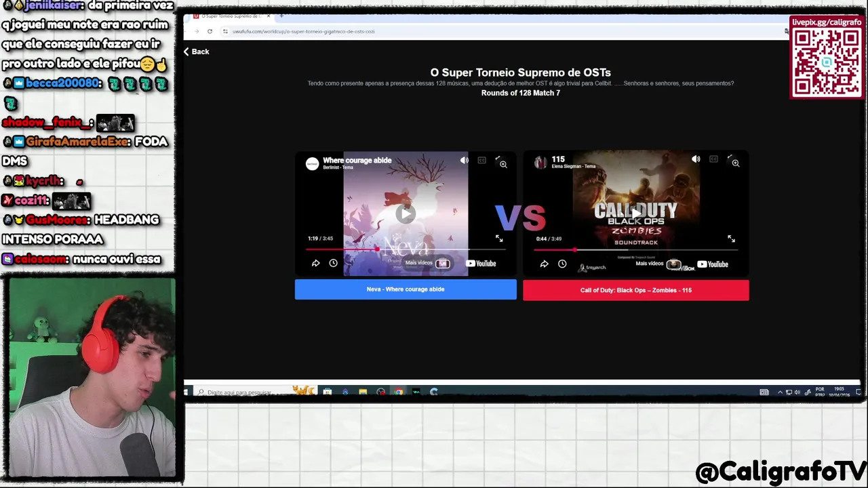Zoom in on the Call of Duty video
The width and height of the screenshot is (868, 488).
point(734,162)
